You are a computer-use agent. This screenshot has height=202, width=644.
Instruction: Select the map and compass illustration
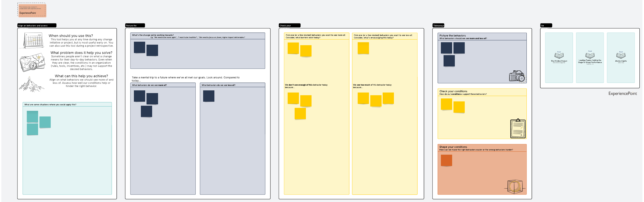pos(32,63)
